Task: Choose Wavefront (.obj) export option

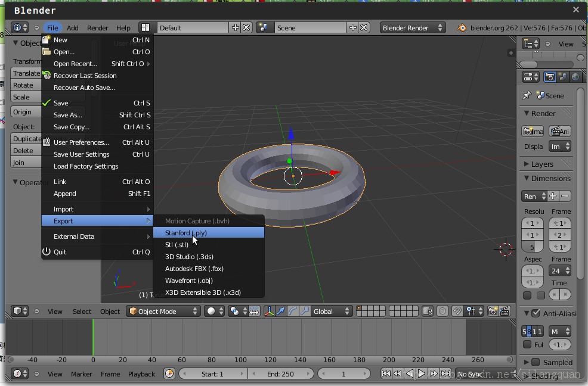Action: coord(188,281)
